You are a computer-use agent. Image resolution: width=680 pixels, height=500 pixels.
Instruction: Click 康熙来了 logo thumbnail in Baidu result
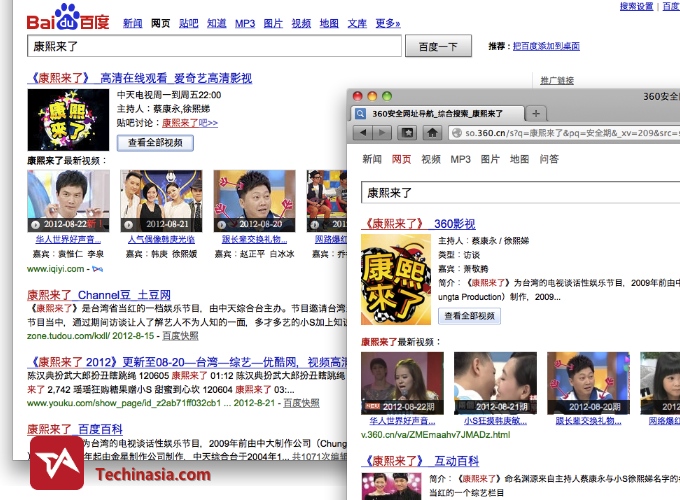coord(68,120)
